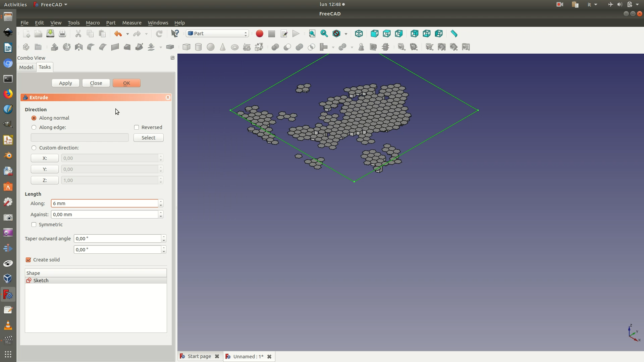
Task: Enable the Symmetric checkbox
Action: point(34,225)
